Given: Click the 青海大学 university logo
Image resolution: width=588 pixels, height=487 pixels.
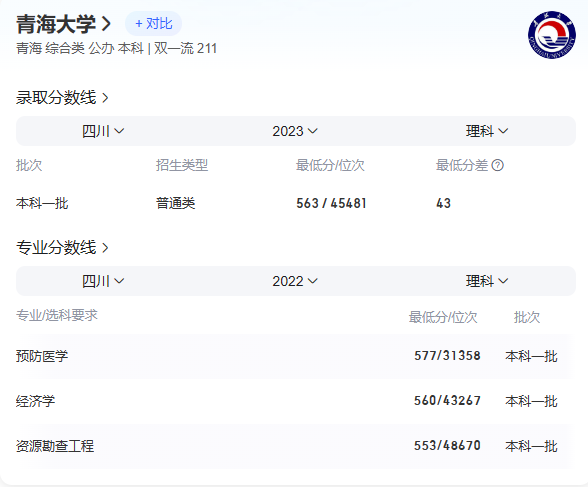Looking at the screenshot, I should pos(552,35).
